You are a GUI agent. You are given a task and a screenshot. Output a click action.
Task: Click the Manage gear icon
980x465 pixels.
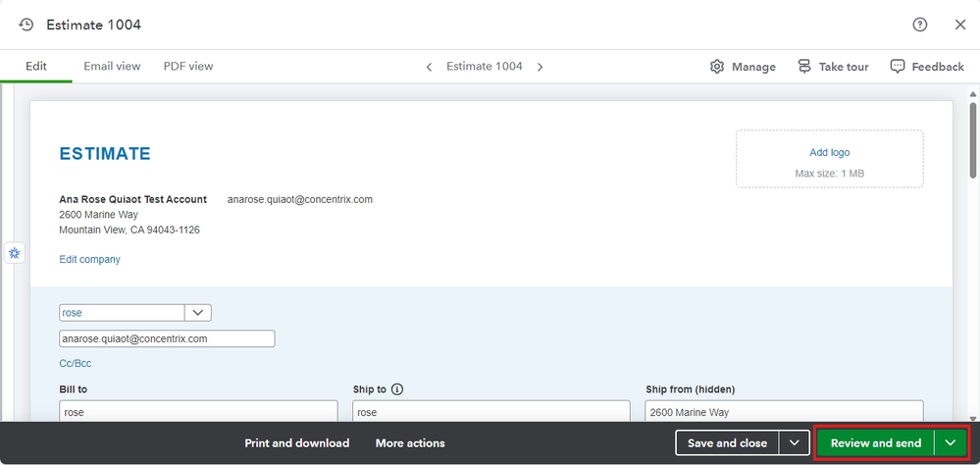717,67
